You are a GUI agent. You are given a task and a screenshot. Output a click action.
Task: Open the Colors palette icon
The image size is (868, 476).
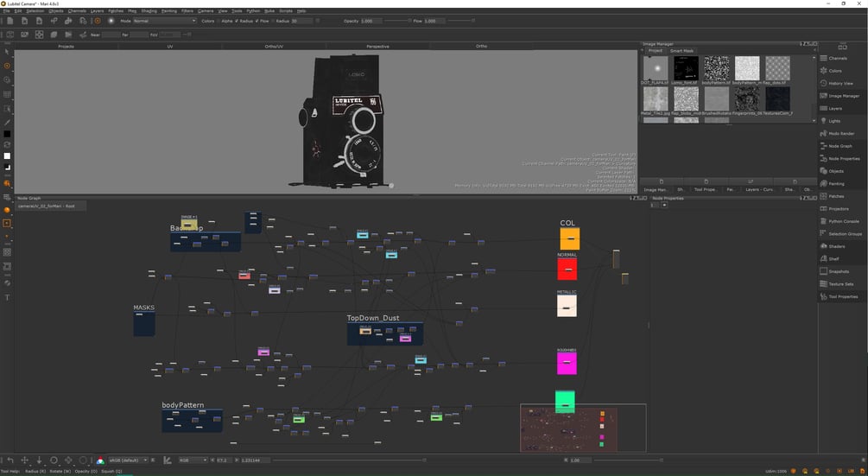[824, 71]
